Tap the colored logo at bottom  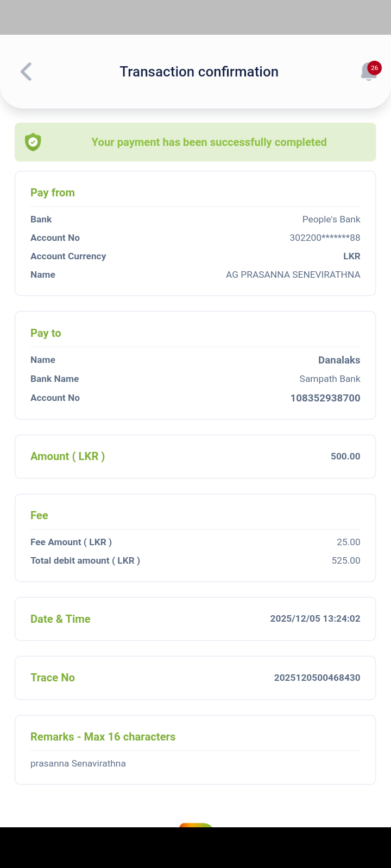(196, 825)
